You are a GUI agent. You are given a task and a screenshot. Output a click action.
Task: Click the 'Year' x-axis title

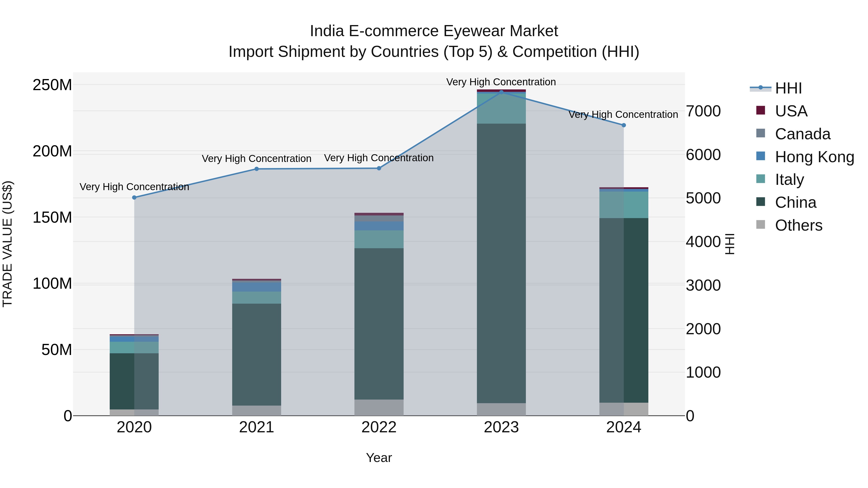coord(379,458)
